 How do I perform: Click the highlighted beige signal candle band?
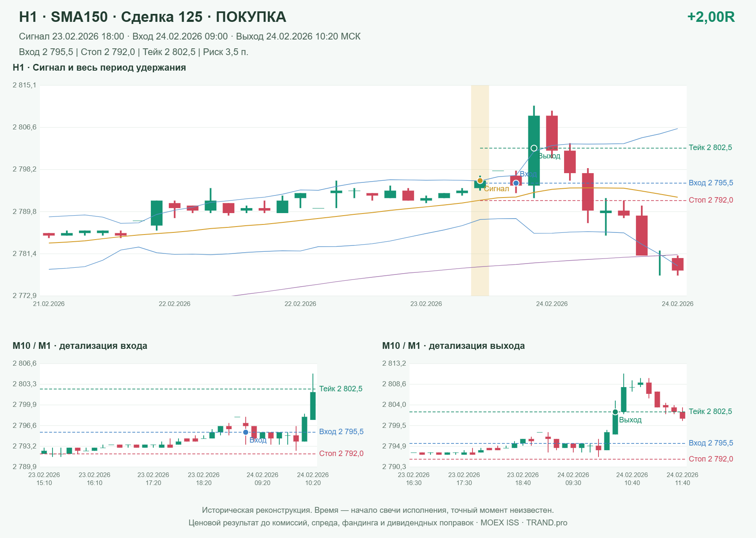click(x=480, y=190)
